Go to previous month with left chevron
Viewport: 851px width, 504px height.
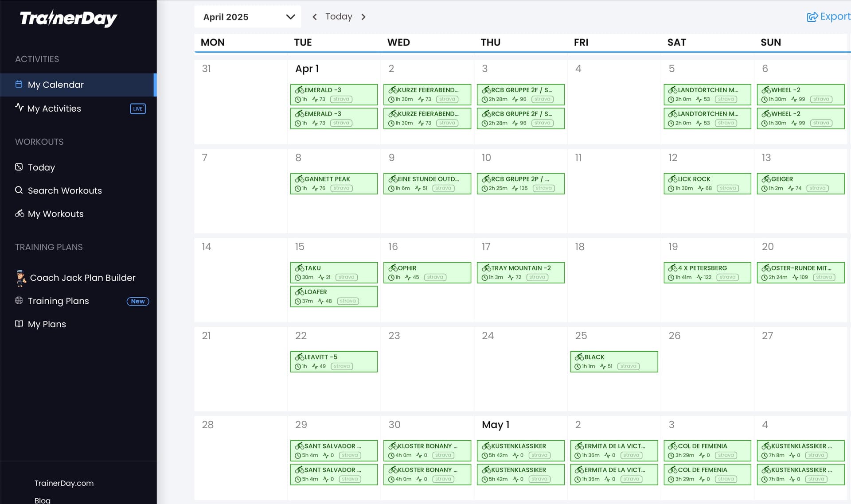click(x=314, y=17)
